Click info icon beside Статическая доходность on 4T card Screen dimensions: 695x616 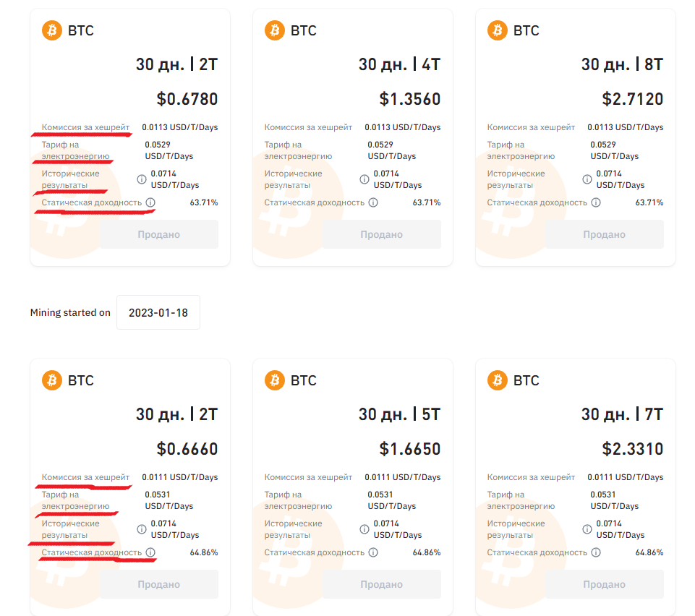(x=373, y=202)
